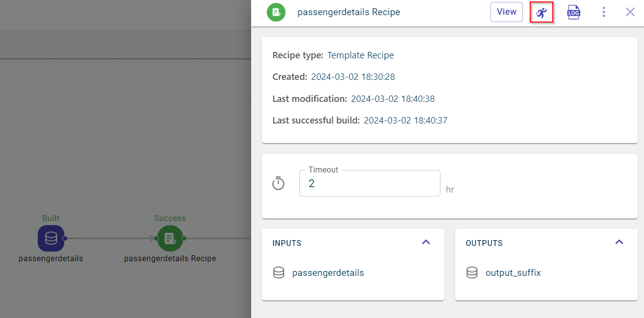Open the three-dot more options menu
The height and width of the screenshot is (318, 644).
click(x=604, y=12)
